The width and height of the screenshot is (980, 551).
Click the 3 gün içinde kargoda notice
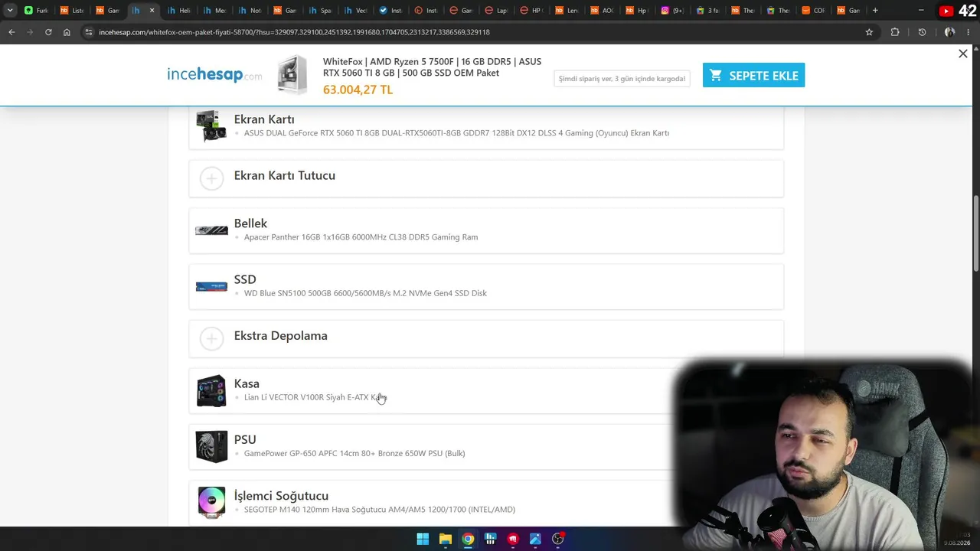(x=622, y=78)
